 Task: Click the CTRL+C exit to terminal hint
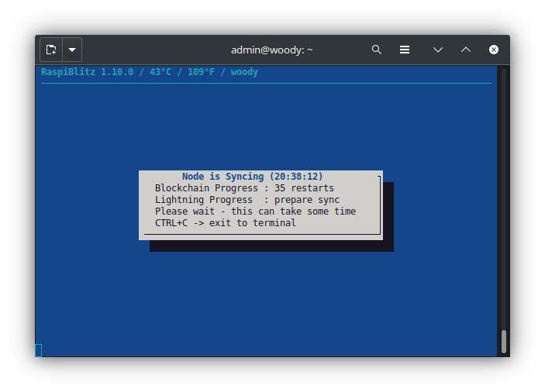point(225,223)
